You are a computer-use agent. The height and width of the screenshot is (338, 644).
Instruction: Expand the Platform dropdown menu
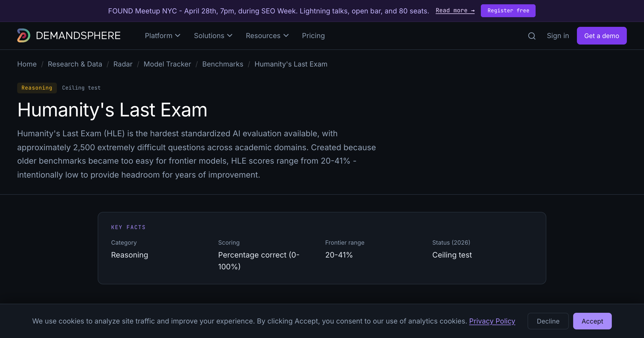pyautogui.click(x=162, y=36)
